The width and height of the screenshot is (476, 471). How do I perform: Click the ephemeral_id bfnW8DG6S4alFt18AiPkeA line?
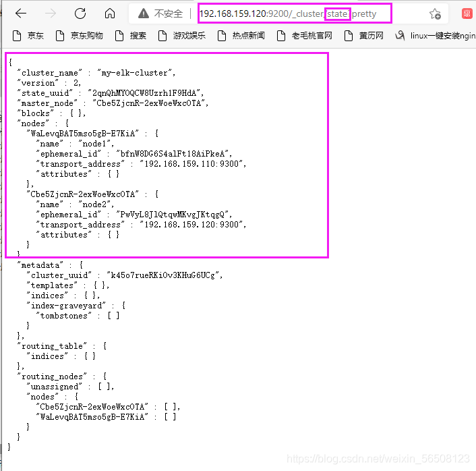tap(134, 154)
